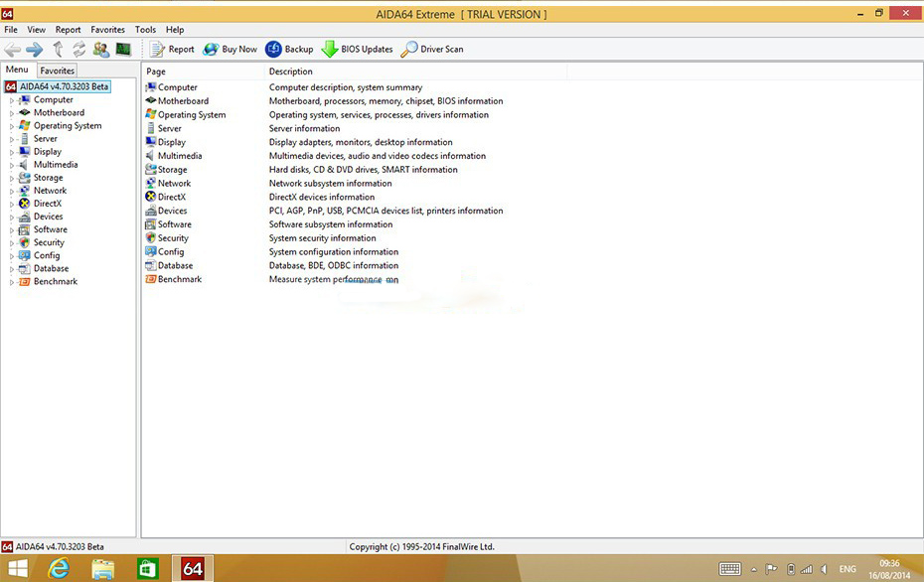Expand the Multimedia tree node
Image resolution: width=924 pixels, height=582 pixels.
pyautogui.click(x=11, y=166)
